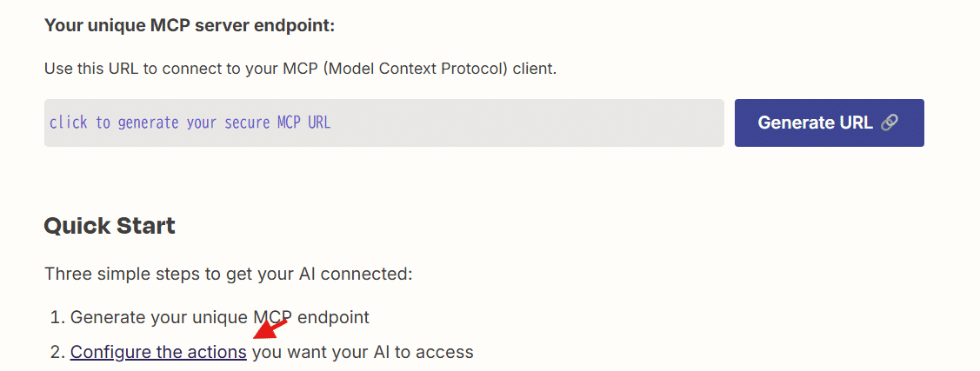Click the word 'client.' in the description
Viewport: 980px width, 371px height.
[535, 68]
